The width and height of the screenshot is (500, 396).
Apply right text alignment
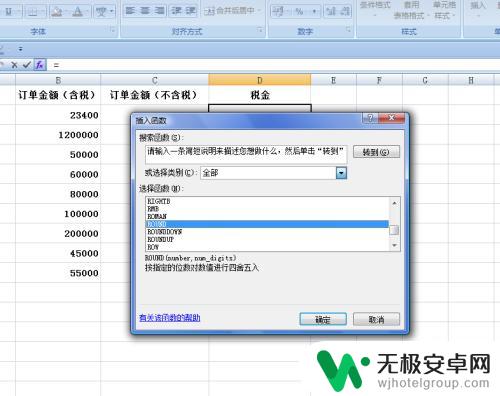(160, 11)
